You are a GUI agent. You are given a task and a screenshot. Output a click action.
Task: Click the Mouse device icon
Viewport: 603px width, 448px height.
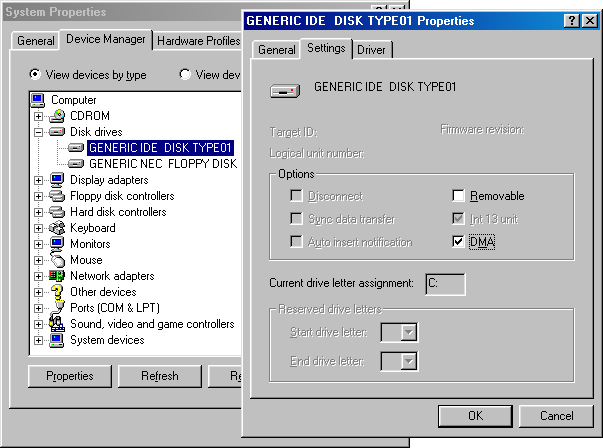tap(58, 260)
